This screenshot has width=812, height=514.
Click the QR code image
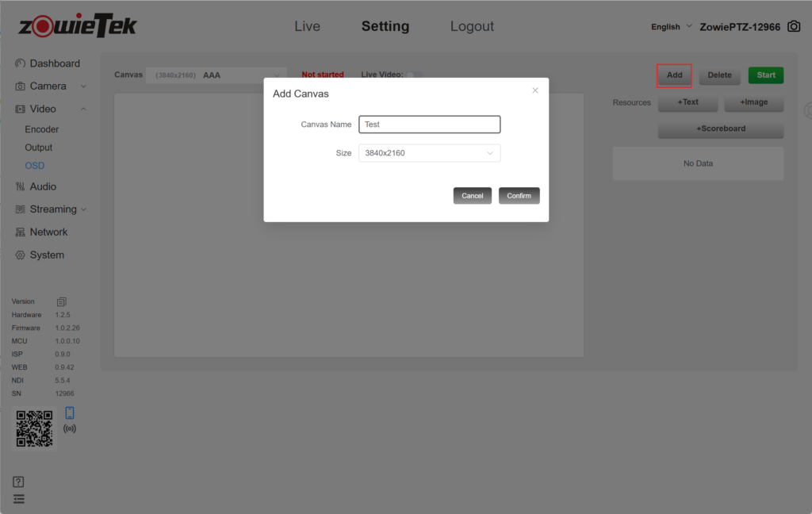(35, 428)
